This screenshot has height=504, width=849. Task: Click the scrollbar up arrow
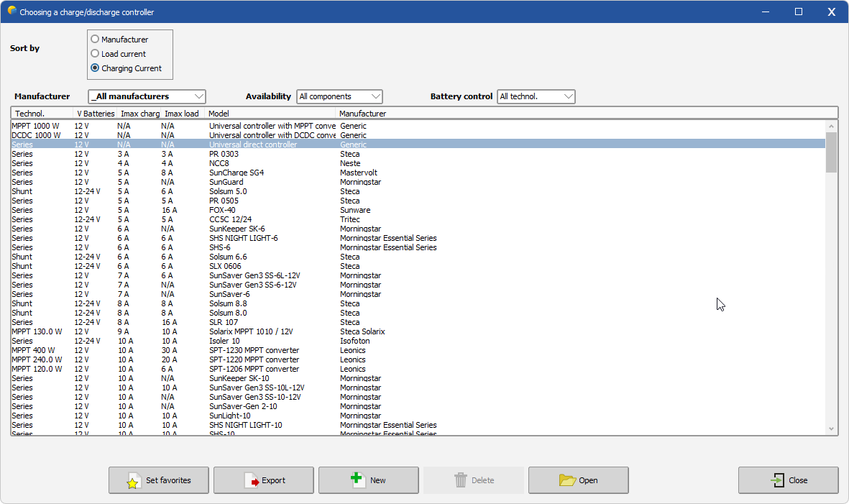pos(831,126)
